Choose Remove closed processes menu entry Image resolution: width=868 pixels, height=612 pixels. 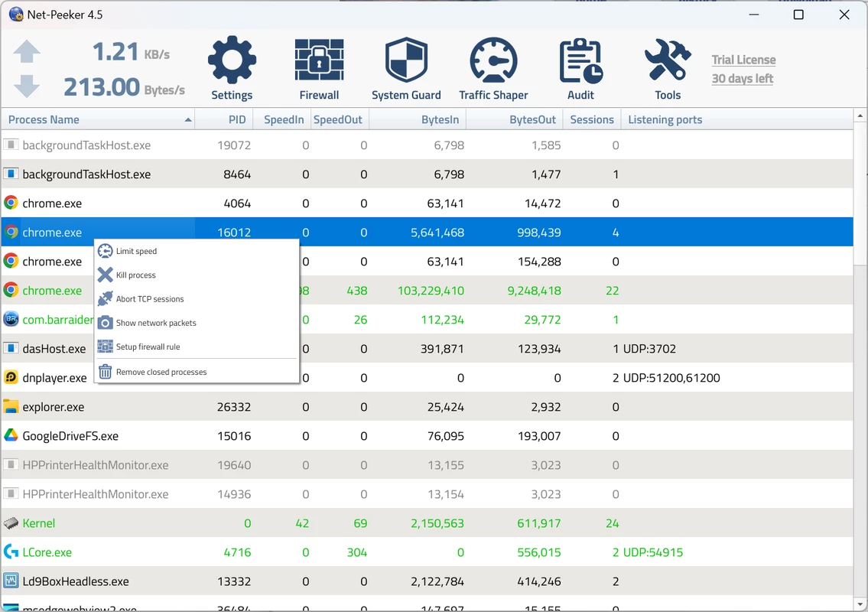point(197,372)
